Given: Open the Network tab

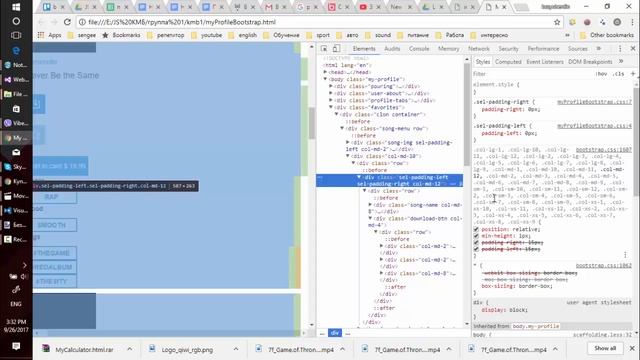Looking at the screenshot, I should 478,49.
